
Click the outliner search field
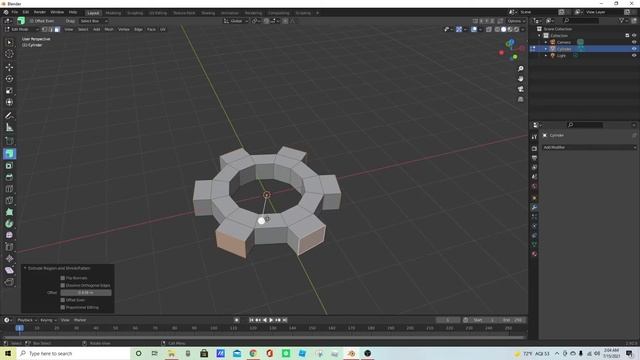(580, 20)
